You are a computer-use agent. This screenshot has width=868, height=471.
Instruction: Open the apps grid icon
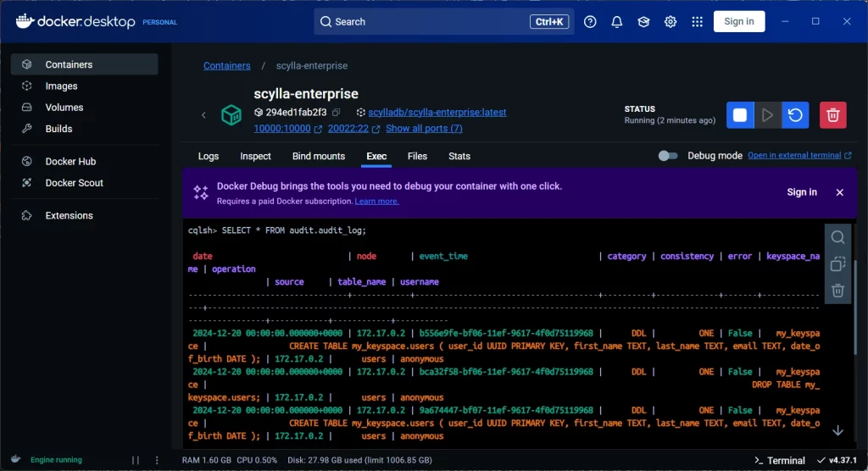(697, 21)
